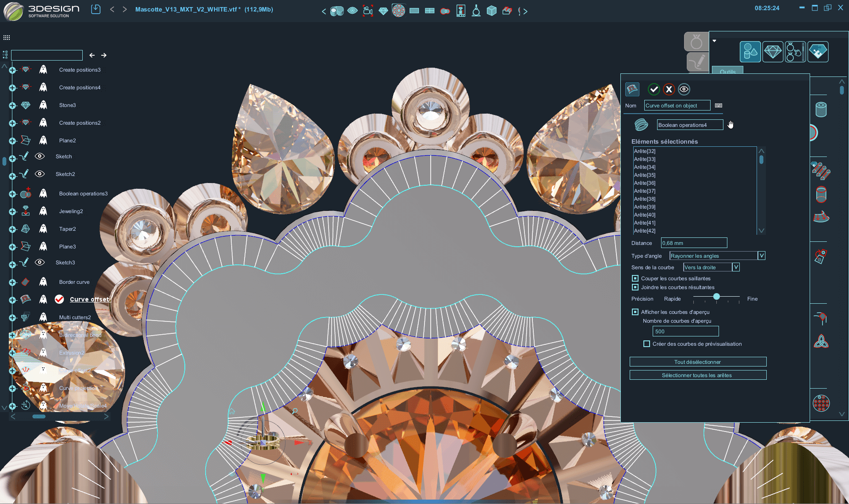
Task: Select Arête[35] in the elements list
Action: click(645, 175)
